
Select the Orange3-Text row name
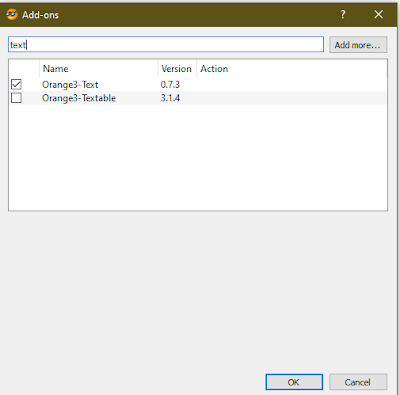[x=70, y=85]
